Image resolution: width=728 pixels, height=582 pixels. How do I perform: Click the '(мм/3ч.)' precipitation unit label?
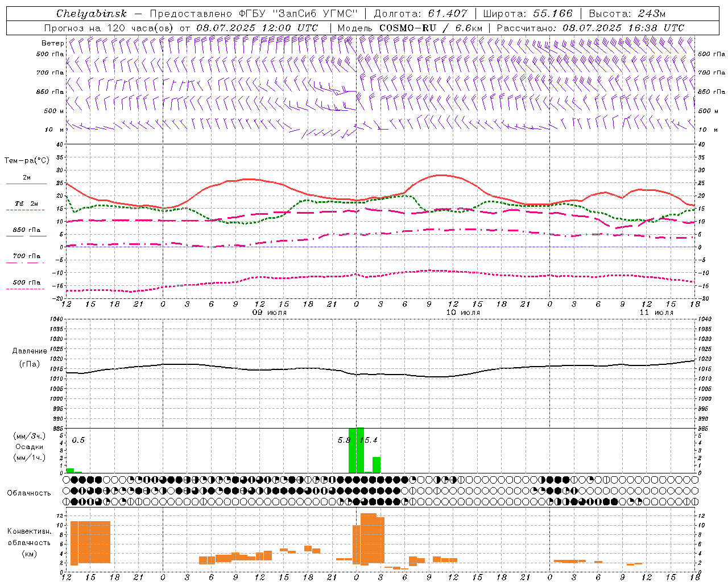[30, 436]
